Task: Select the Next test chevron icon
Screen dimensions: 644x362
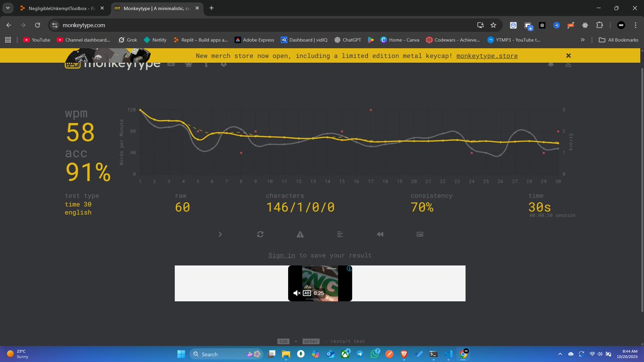Action: 220,234
